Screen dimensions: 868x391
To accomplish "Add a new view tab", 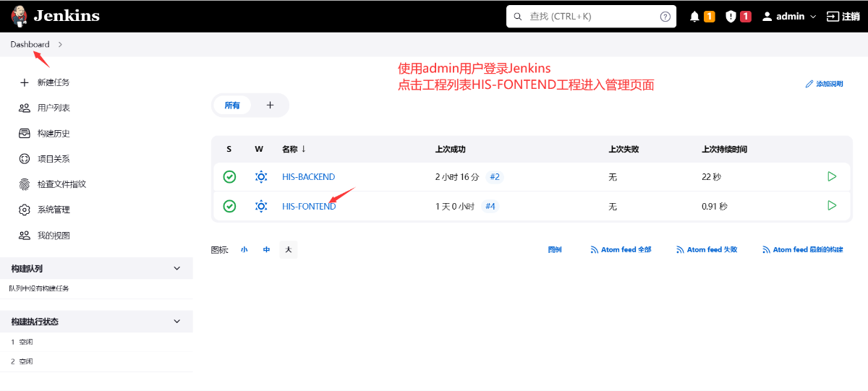I will [270, 105].
